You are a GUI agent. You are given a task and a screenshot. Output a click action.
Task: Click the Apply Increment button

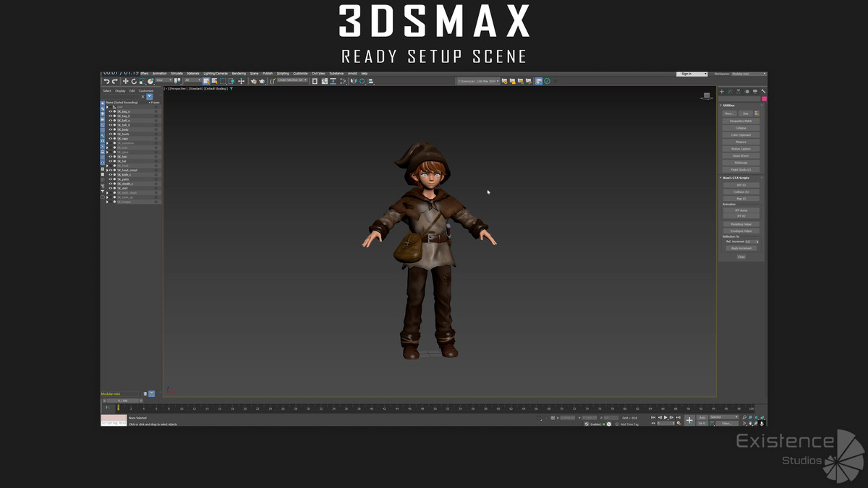pyautogui.click(x=741, y=248)
